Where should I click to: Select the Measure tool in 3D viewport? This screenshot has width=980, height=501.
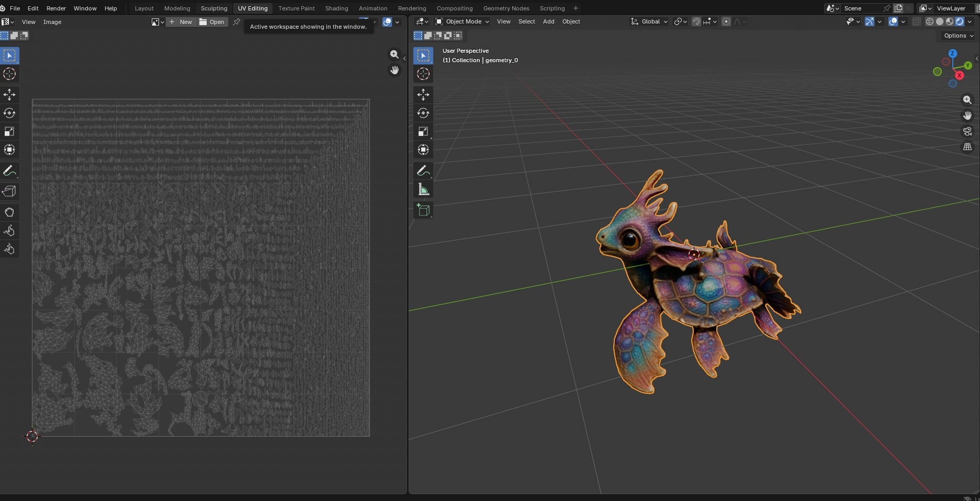[423, 189]
